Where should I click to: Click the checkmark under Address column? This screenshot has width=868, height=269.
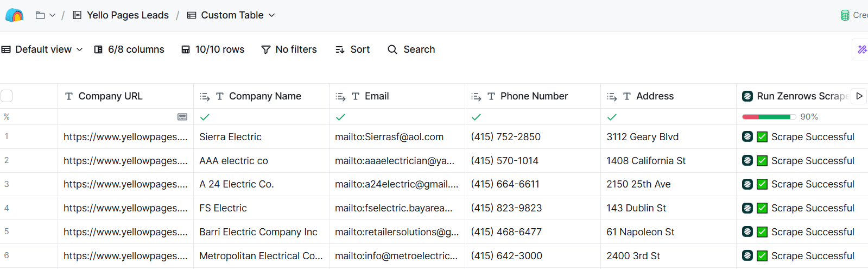(612, 117)
